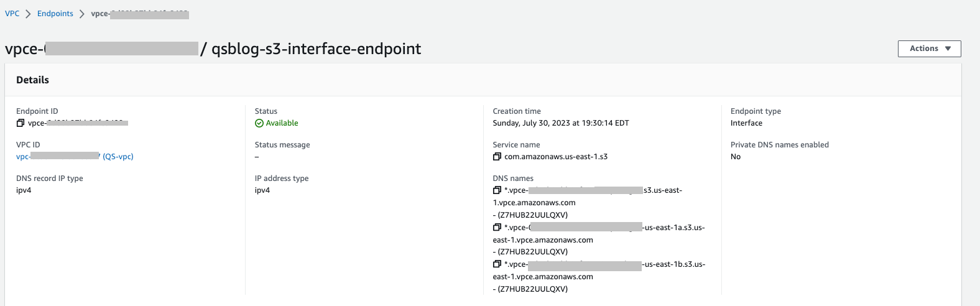This screenshot has width=980, height=306.
Task: Go to VPC breadcrumb link
Action: [x=12, y=14]
